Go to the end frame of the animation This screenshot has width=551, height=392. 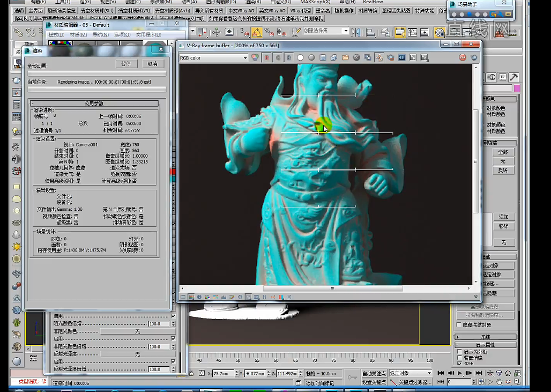point(479,373)
